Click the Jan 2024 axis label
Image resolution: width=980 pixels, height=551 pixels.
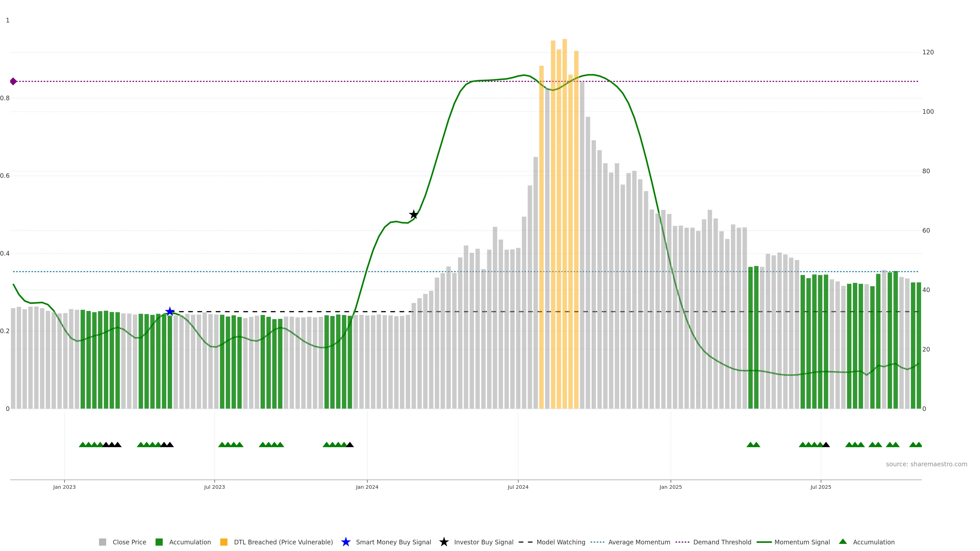coord(367,487)
